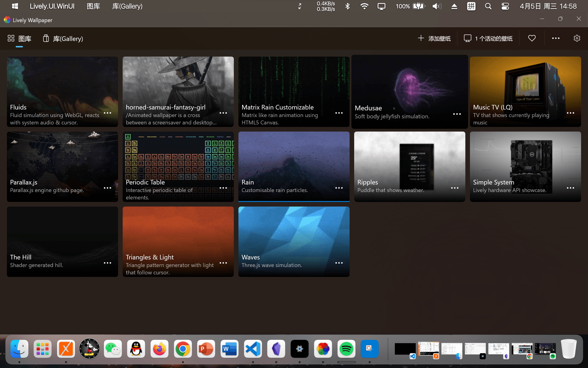
Task: Open the Mickey Mouse clock dock app
Action: (89, 348)
